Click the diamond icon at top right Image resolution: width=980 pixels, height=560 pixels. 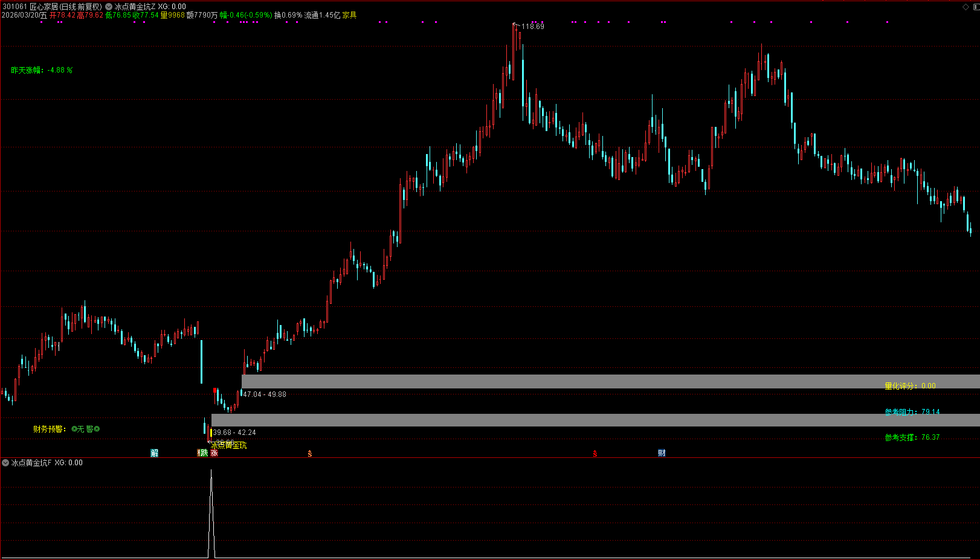[965, 7]
